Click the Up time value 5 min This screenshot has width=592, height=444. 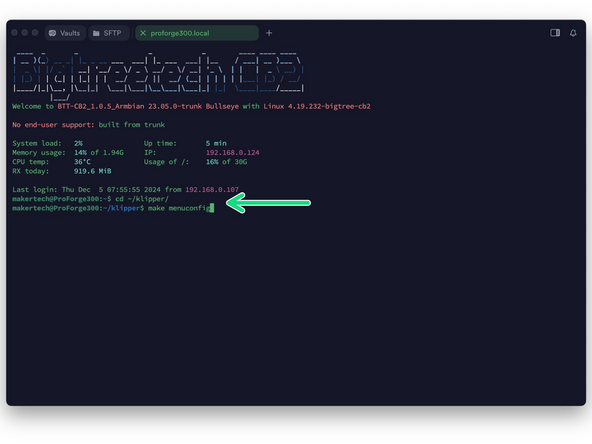pyautogui.click(x=216, y=143)
